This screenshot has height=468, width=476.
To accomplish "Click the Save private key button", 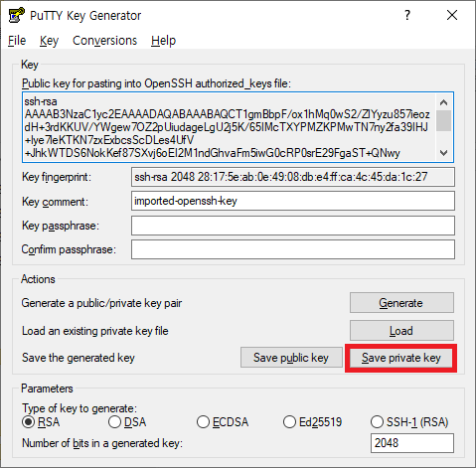I will tap(401, 358).
